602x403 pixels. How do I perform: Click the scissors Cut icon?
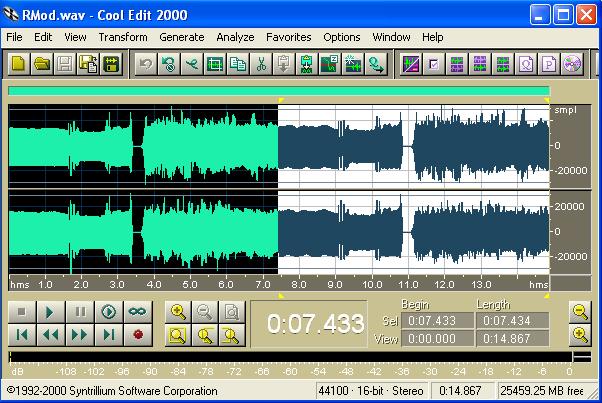tap(260, 65)
